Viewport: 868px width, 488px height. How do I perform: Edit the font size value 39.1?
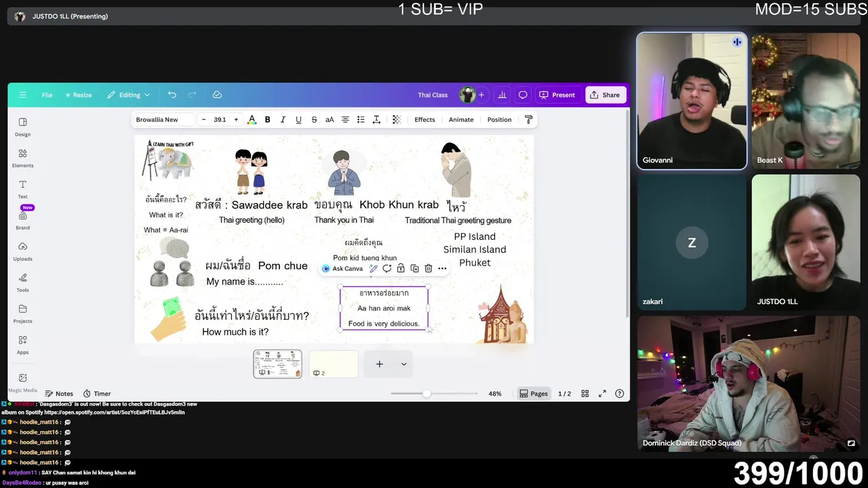point(220,119)
